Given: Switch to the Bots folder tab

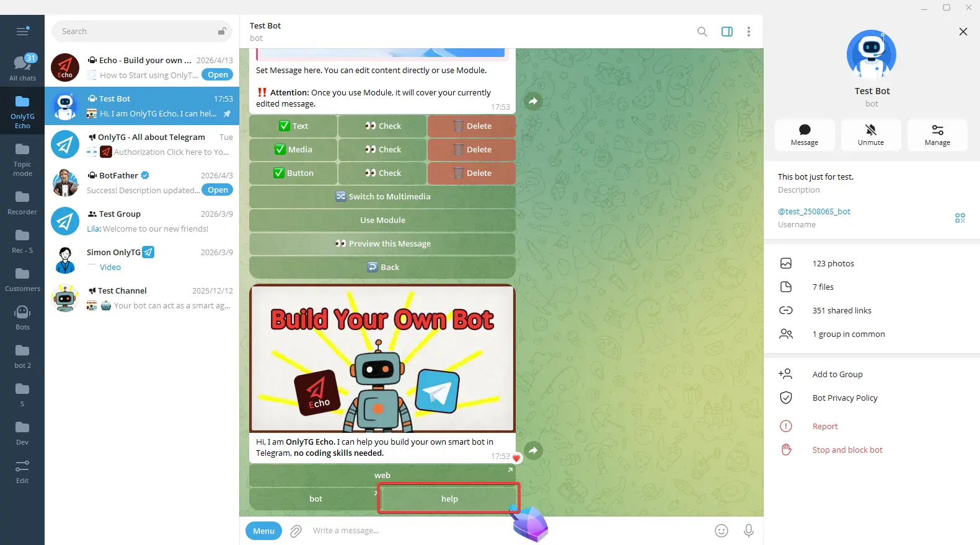Looking at the screenshot, I should [x=22, y=316].
